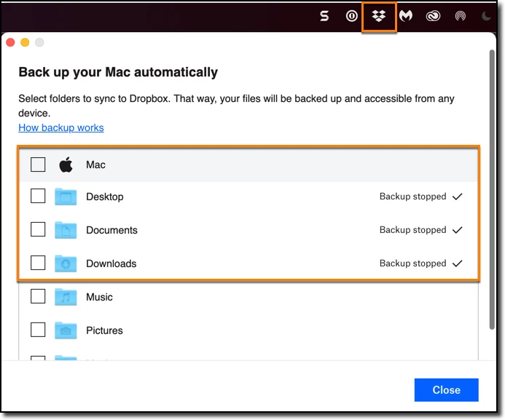This screenshot has height=420, width=505.
Task: Open the Creative Cloud menu bar icon
Action: coord(433,16)
